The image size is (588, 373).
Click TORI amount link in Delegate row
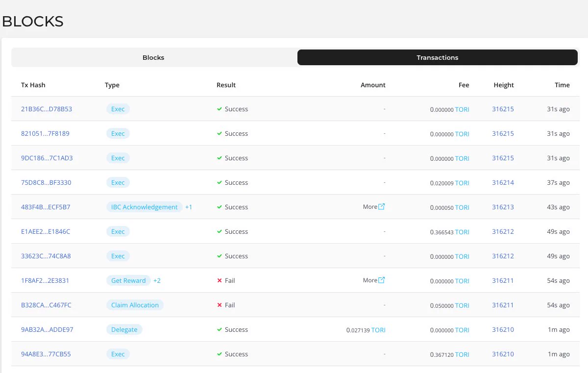pyautogui.click(x=378, y=330)
